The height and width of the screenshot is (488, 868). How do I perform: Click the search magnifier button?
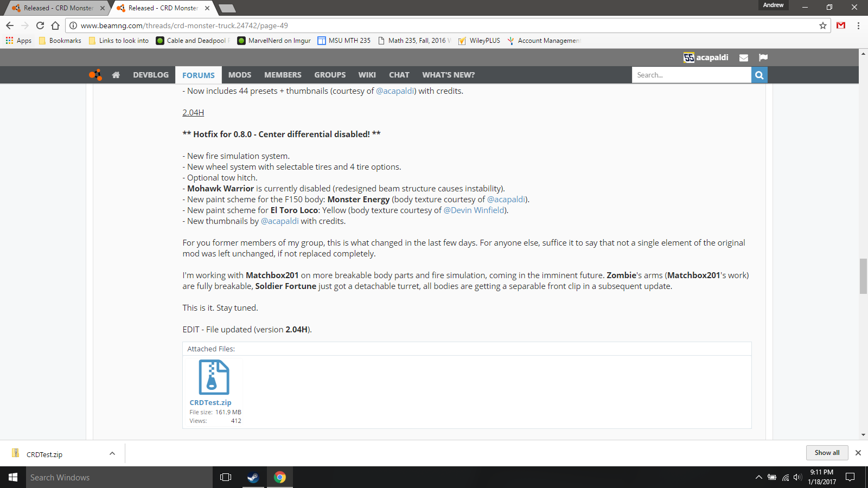tap(759, 75)
